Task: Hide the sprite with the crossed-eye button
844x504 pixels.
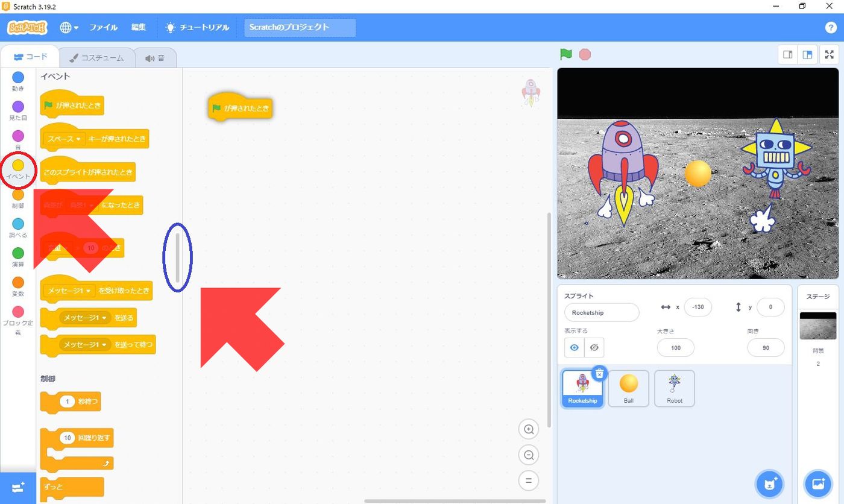Action: 594,347
